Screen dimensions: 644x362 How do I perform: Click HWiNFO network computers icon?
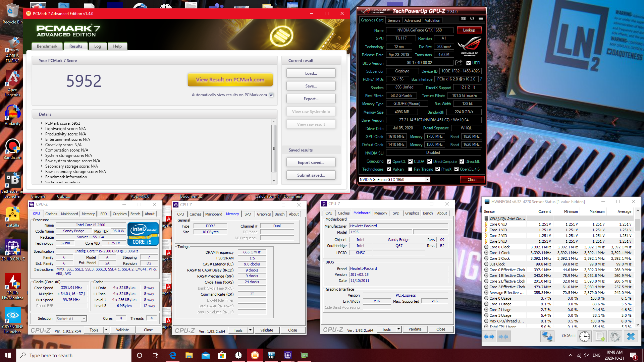pos(547,337)
